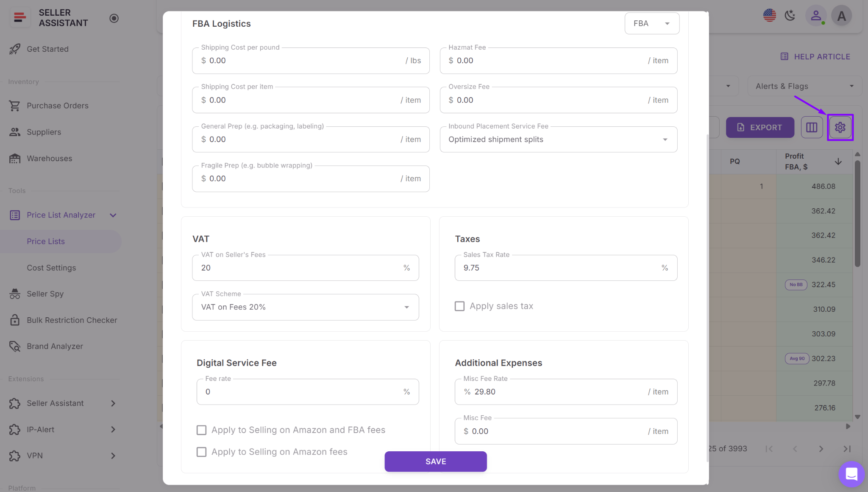Open the Inbound Placement Service Fee dropdown
Viewport: 868px width, 492px height.
664,139
